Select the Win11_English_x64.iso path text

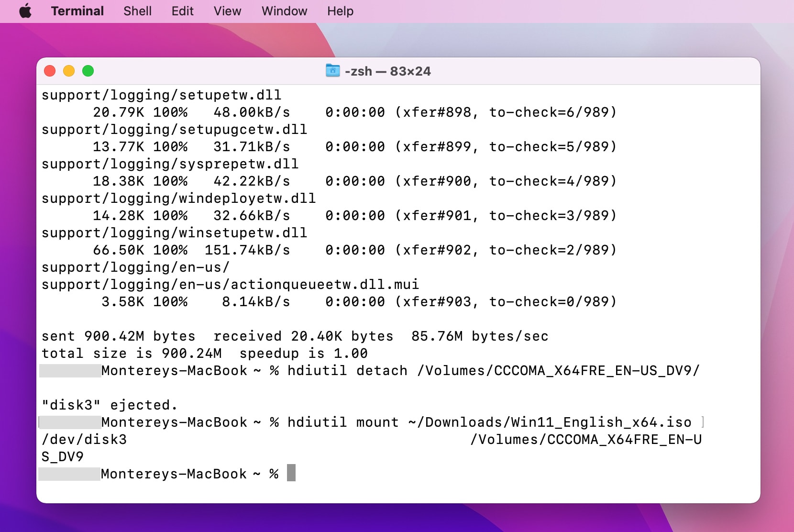pyautogui.click(x=550, y=422)
